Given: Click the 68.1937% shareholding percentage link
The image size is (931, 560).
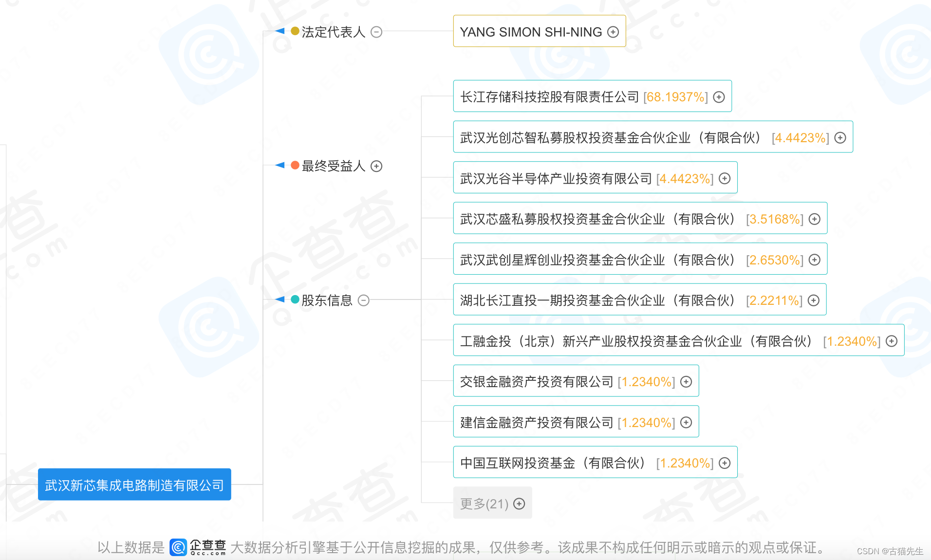Looking at the screenshot, I should (675, 96).
